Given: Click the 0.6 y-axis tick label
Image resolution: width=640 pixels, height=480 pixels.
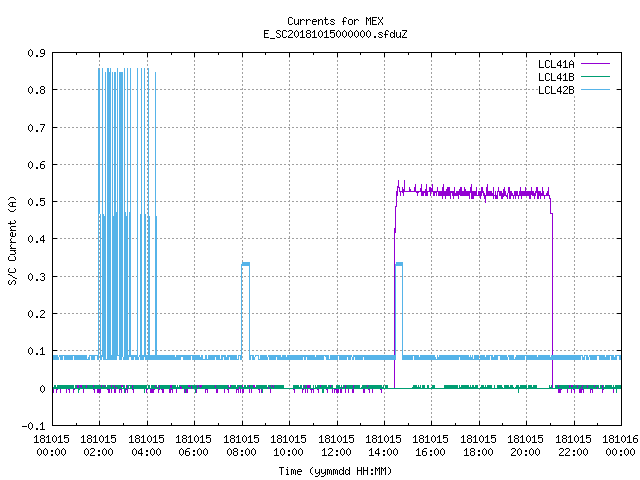Looking at the screenshot, I should [x=36, y=165].
